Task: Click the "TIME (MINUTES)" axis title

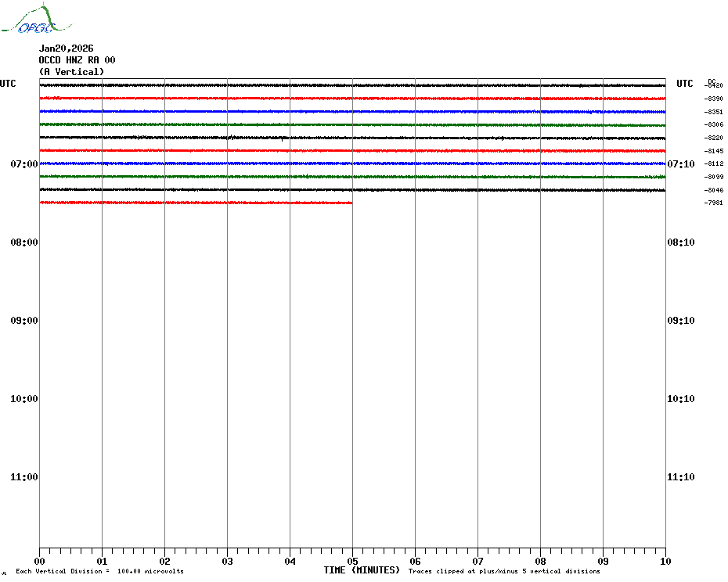Action: [x=362, y=570]
